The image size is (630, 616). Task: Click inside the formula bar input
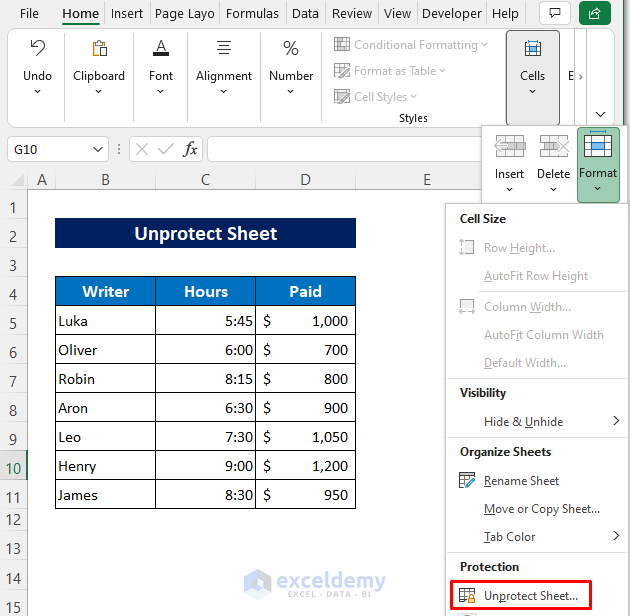(x=344, y=149)
